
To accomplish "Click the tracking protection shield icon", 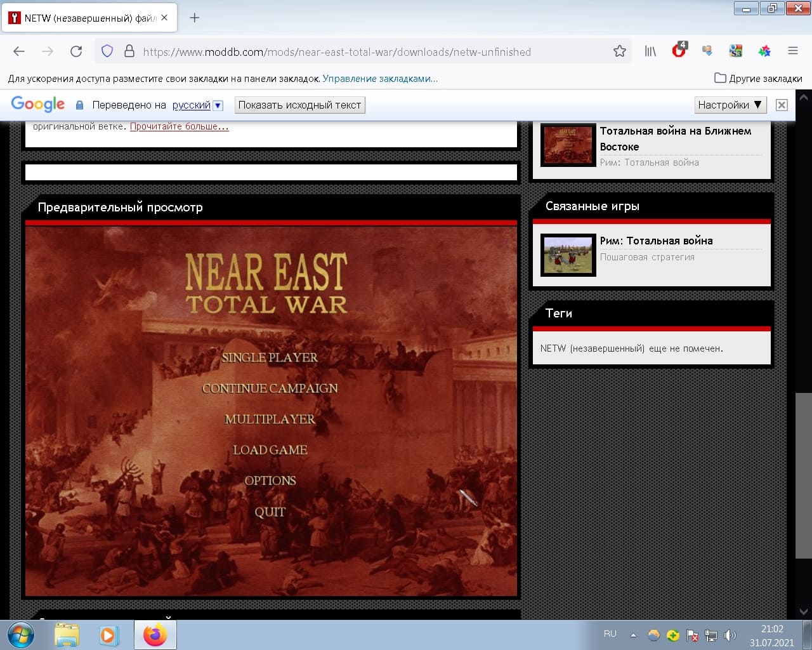I will 107,51.
